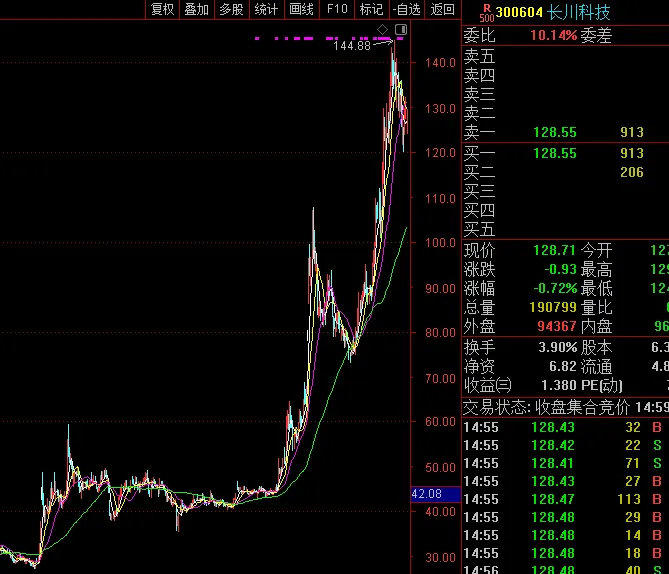
Task: Click the 卖一 volume 913
Action: 631,132
